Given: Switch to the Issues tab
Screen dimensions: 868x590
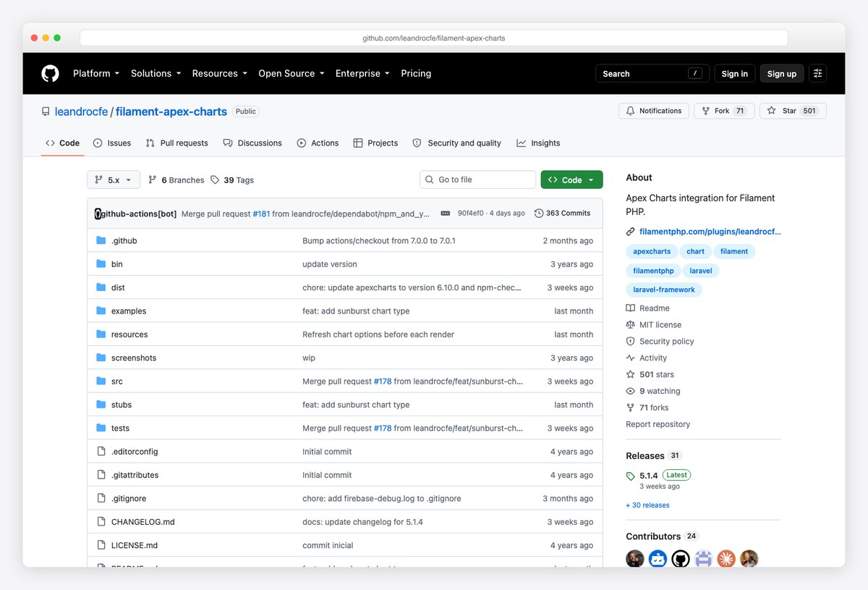Looking at the screenshot, I should pyautogui.click(x=112, y=143).
